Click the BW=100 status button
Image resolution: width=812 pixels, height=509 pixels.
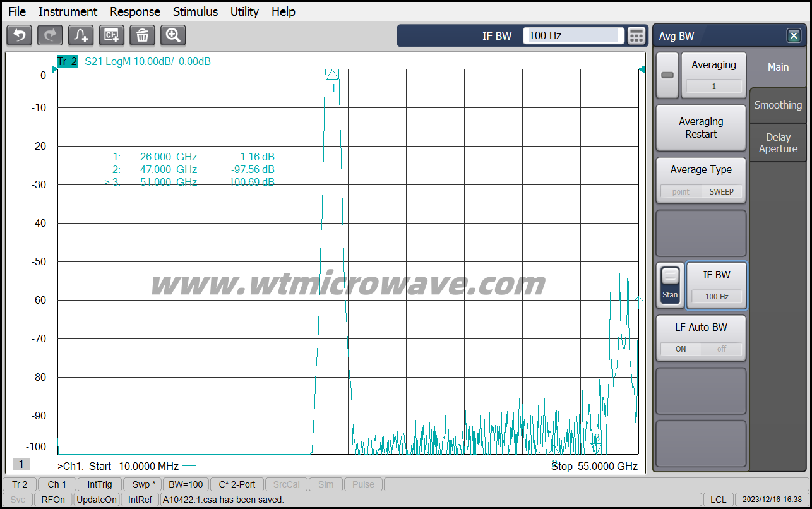[x=186, y=484]
